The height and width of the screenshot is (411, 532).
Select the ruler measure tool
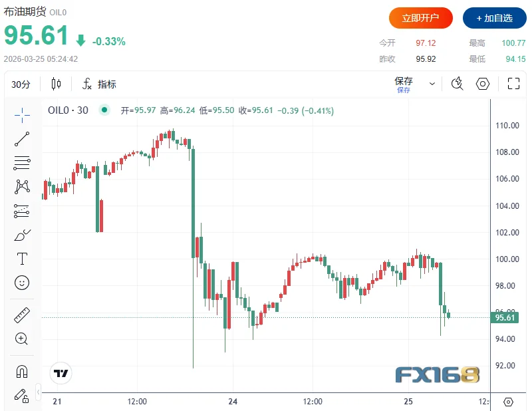pyautogui.click(x=22, y=315)
